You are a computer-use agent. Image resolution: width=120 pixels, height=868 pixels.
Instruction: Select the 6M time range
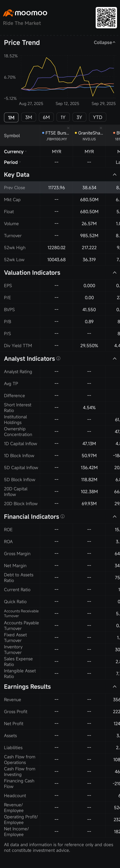[46, 117]
